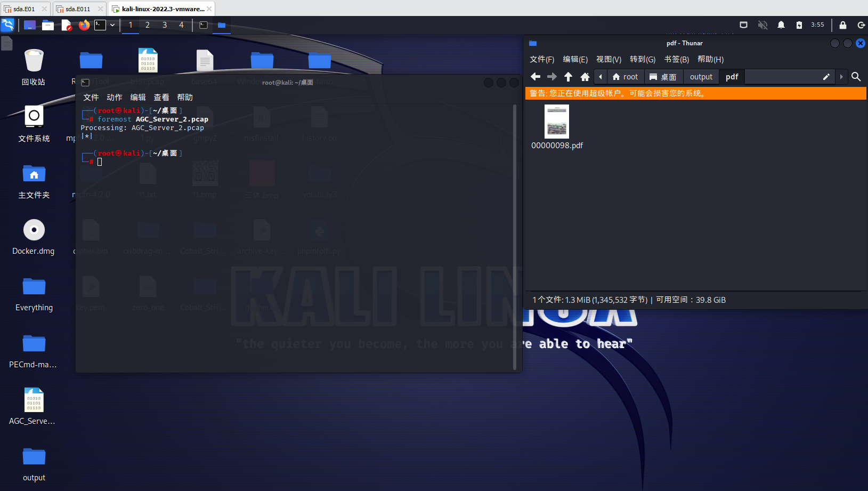
Task: Open the Kali applications menu icon
Action: [7, 25]
